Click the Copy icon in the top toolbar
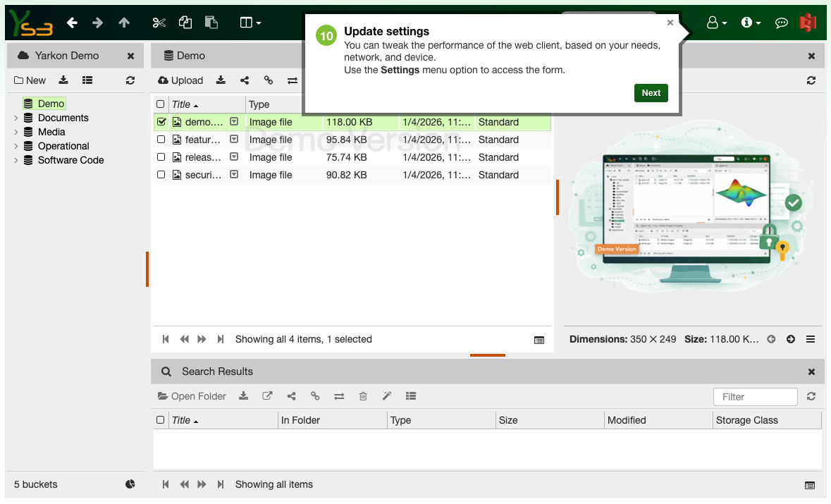Screen dimensions: 831x504 185,23
